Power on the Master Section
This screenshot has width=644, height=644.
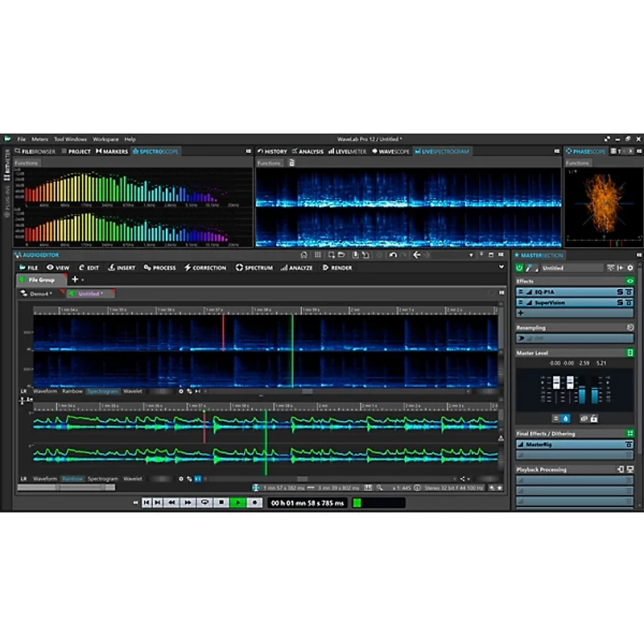coord(519,266)
